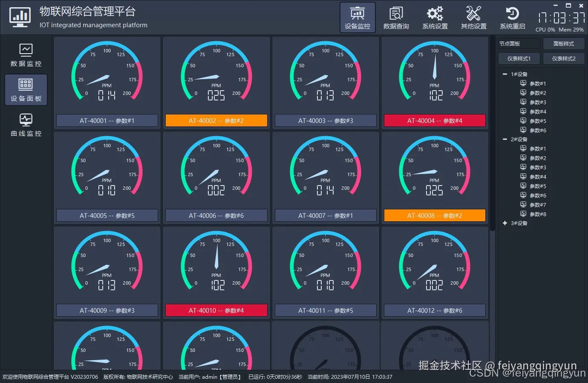The height and width of the screenshot is (383, 588).
Task: Click the 系统重启 restart icon
Action: pyautogui.click(x=512, y=13)
